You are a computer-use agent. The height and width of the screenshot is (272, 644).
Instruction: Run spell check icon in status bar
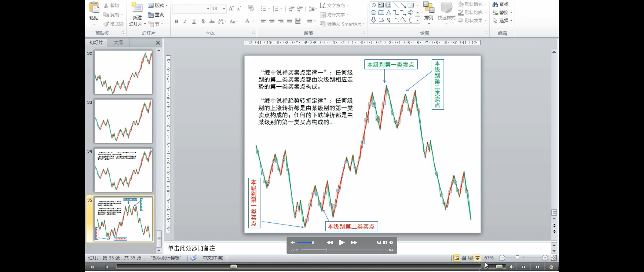[x=193, y=258]
